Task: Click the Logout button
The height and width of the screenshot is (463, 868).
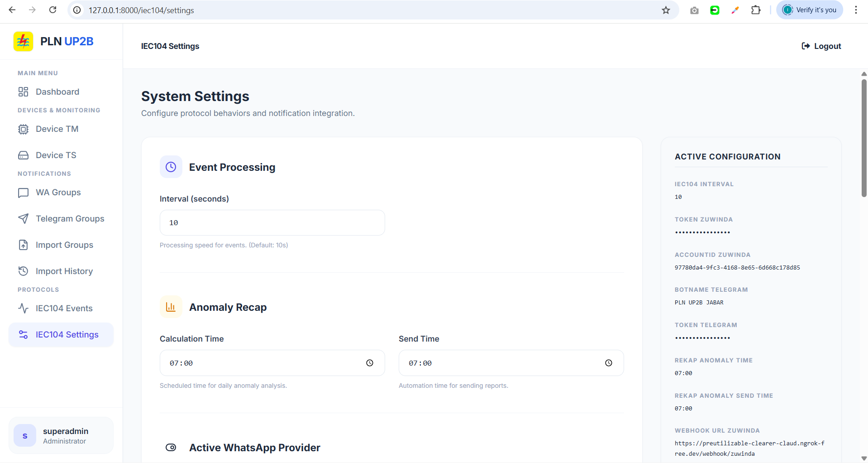Action: [x=821, y=46]
